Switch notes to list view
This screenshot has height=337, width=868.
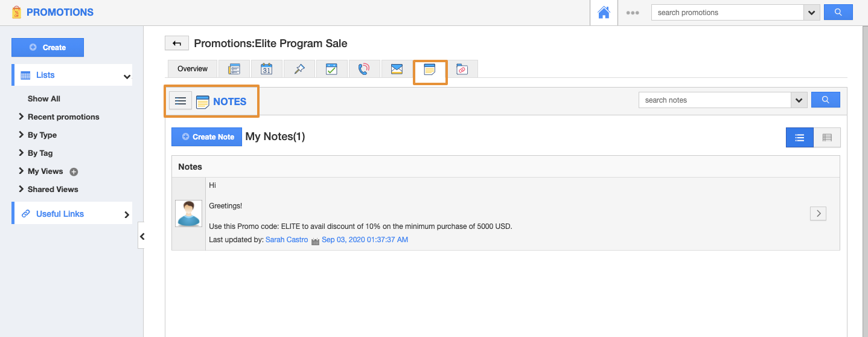tap(799, 138)
